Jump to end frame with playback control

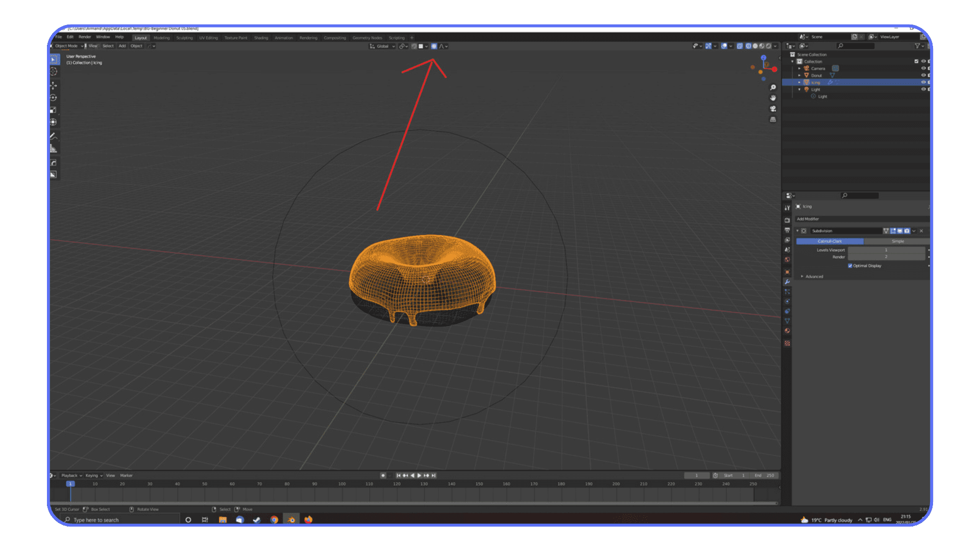pos(433,475)
